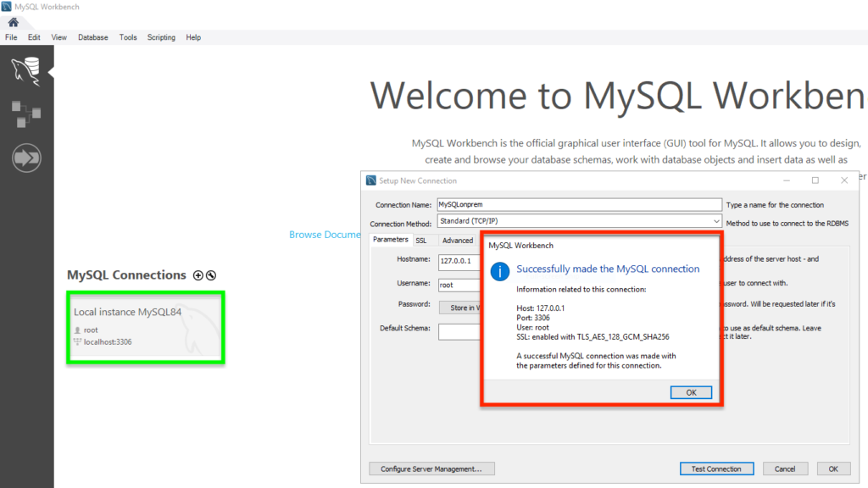Click the Store in Vault password button
The height and width of the screenshot is (488, 868).
tap(459, 308)
